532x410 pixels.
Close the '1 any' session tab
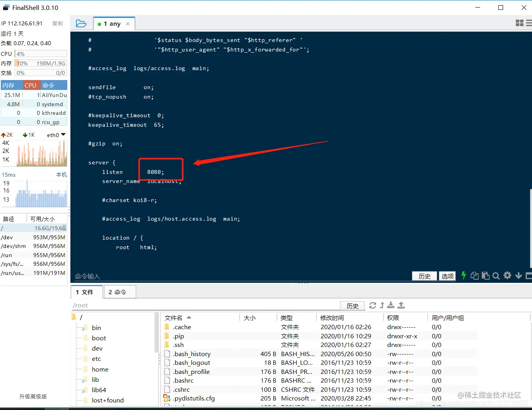coord(128,24)
